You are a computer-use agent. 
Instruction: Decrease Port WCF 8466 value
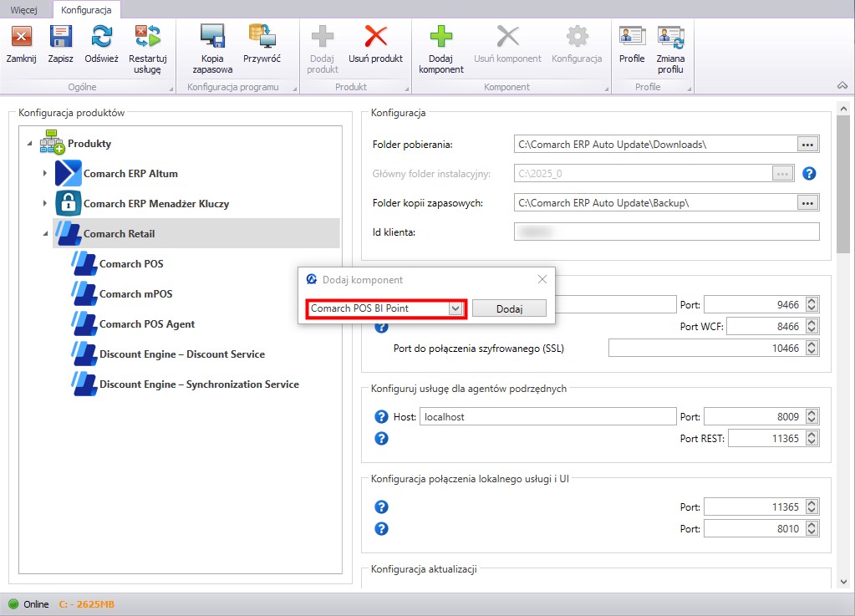pos(812,330)
